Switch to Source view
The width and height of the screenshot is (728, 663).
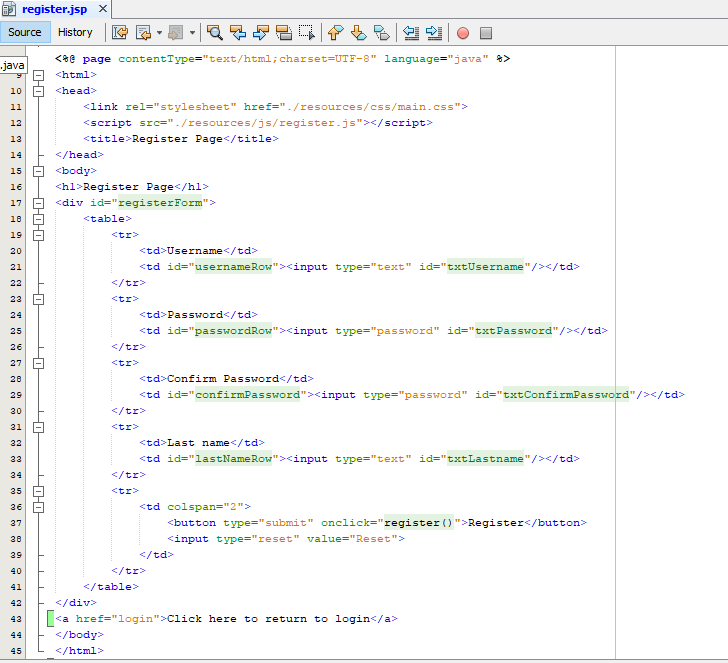pos(25,32)
